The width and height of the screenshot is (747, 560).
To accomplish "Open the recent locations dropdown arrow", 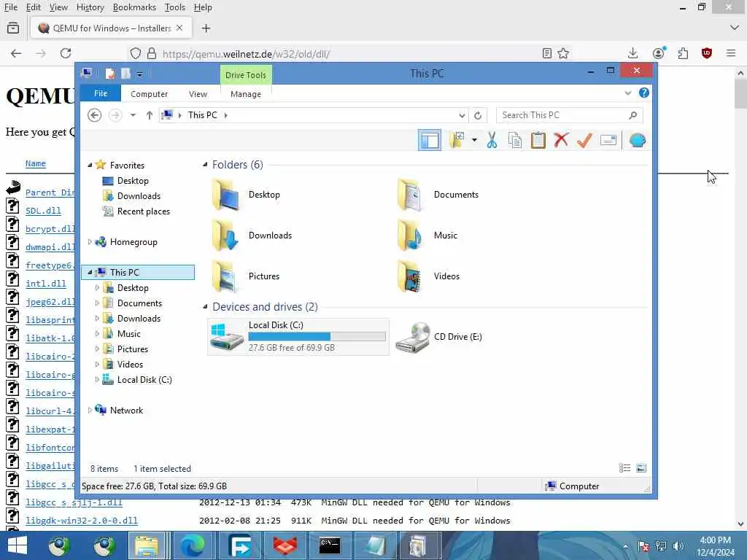I will tap(133, 115).
